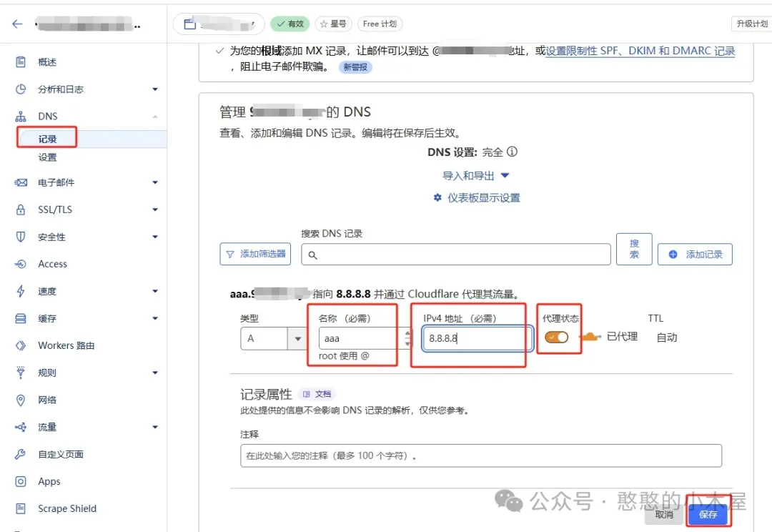This screenshot has width=772, height=532.
Task: Select Workers 路由 in the sidebar
Action: pyautogui.click(x=63, y=345)
